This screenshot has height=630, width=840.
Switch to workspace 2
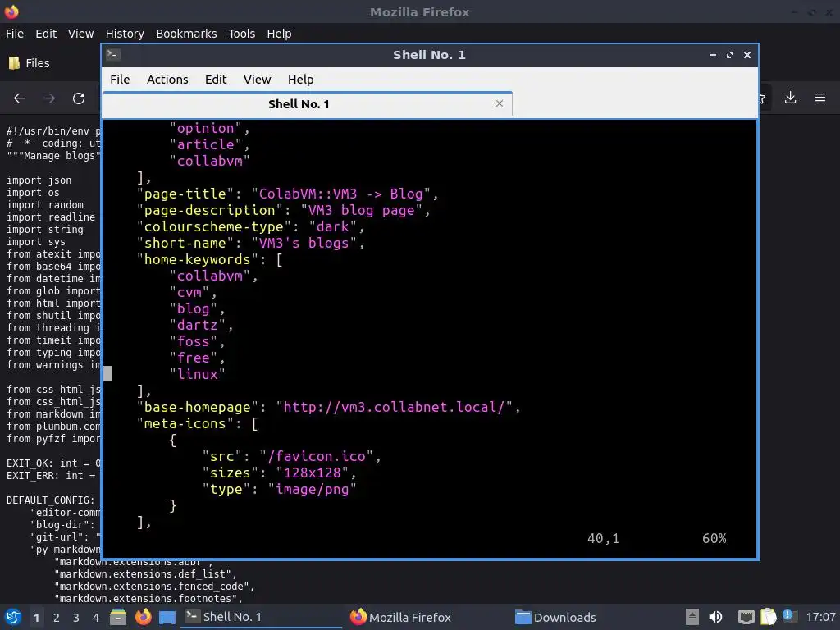pos(57,618)
